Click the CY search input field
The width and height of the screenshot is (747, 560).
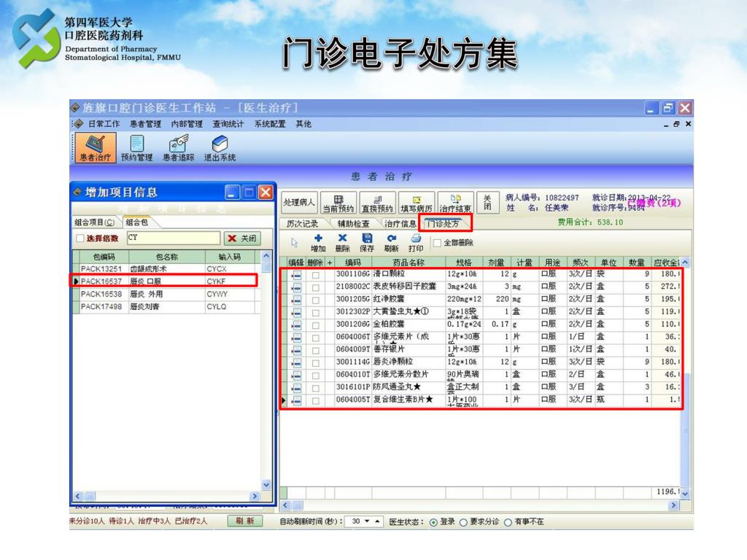pos(174,238)
